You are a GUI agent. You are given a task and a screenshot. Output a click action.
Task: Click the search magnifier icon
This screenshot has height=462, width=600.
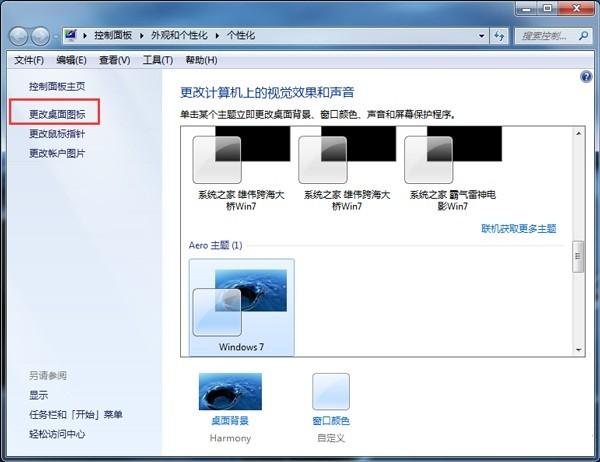[583, 36]
